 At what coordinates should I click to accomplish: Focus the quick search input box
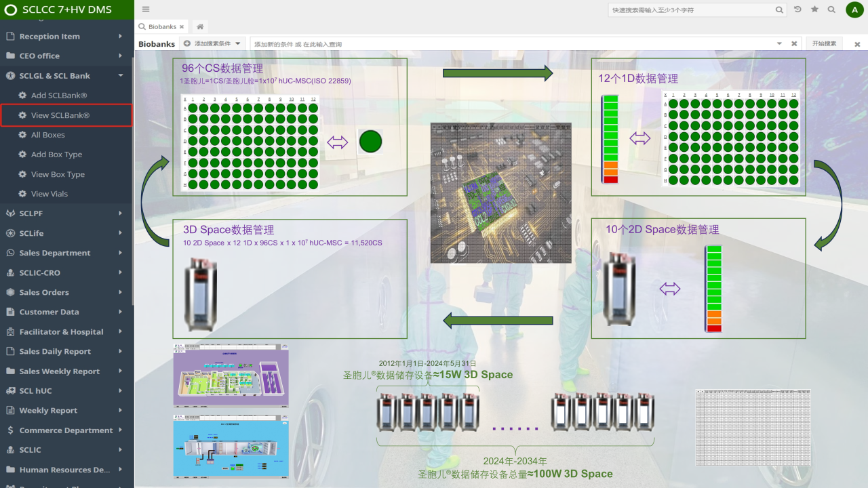[692, 10]
